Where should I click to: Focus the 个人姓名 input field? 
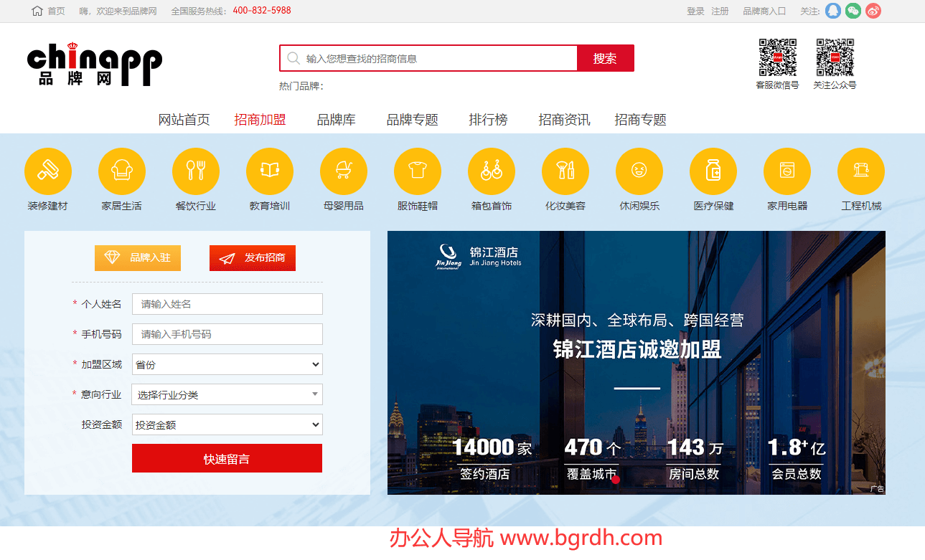(x=227, y=304)
